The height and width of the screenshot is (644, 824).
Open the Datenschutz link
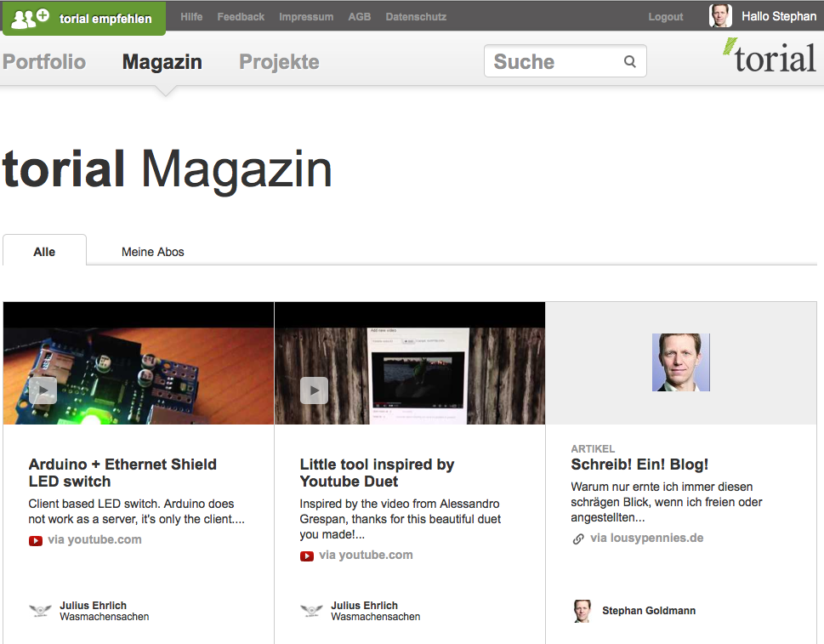click(x=416, y=17)
